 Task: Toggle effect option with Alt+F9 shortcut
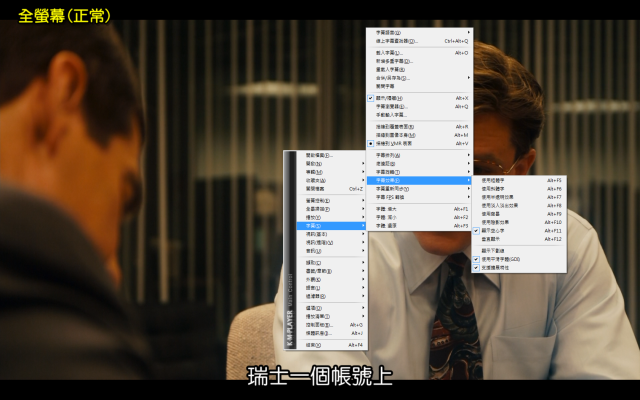(x=519, y=214)
